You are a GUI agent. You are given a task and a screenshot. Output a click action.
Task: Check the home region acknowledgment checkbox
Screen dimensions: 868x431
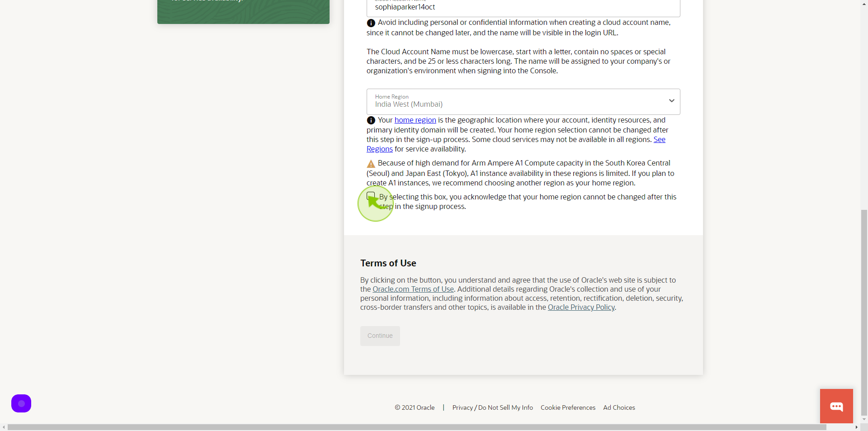click(371, 196)
